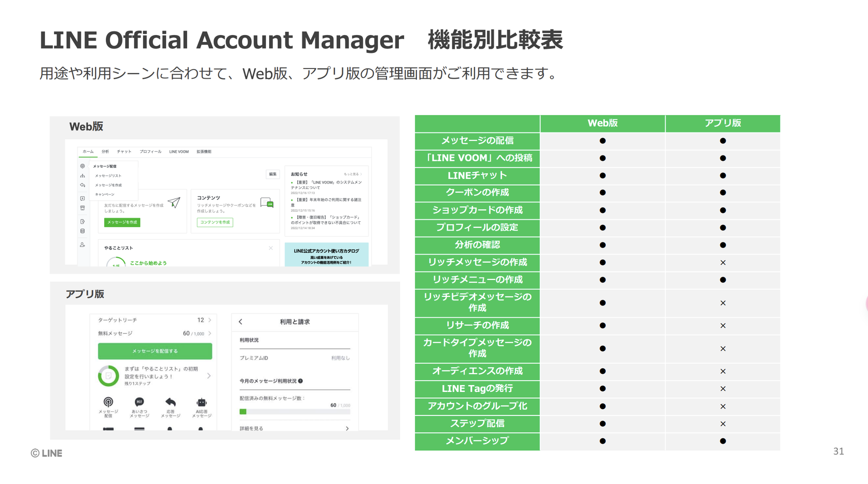
Task: Click the メンバーシップ row label
Action: click(x=477, y=441)
